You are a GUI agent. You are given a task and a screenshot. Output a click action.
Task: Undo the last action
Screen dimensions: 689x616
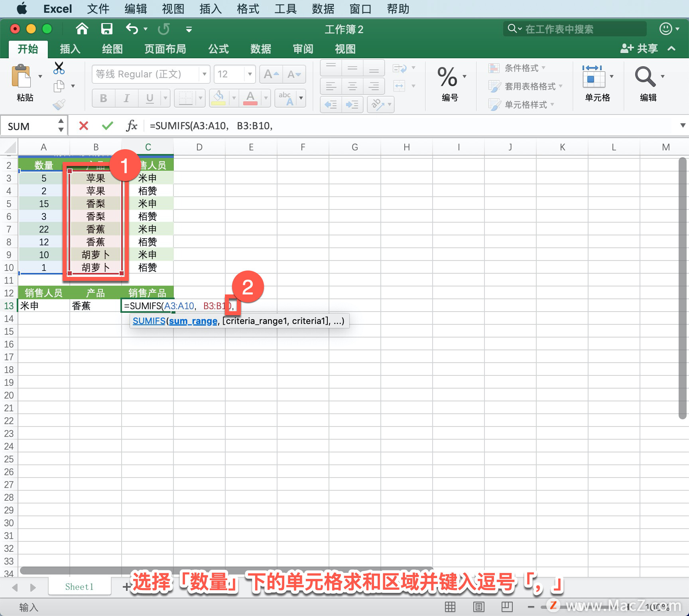(x=132, y=29)
